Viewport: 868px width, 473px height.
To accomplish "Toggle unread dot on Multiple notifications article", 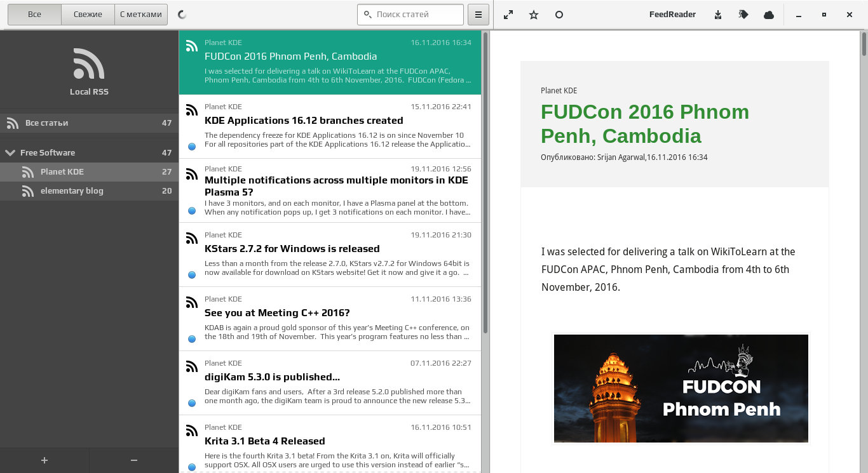I will pos(192,211).
